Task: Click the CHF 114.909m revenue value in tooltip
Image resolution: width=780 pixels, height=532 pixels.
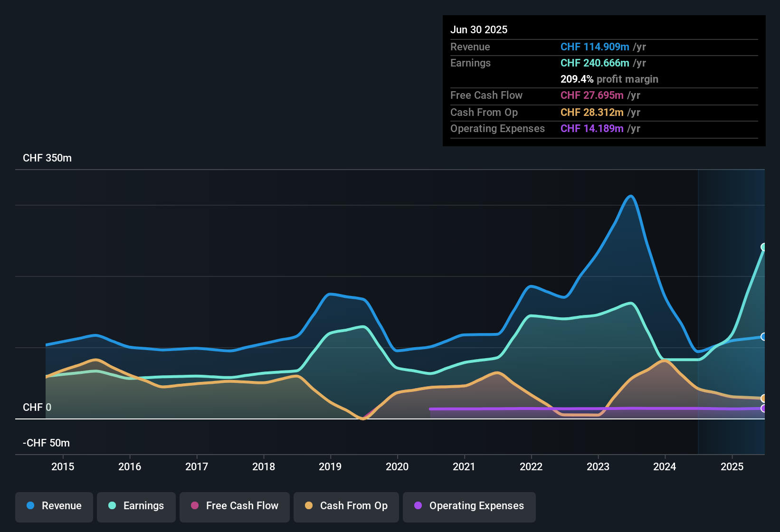Action: click(x=595, y=47)
